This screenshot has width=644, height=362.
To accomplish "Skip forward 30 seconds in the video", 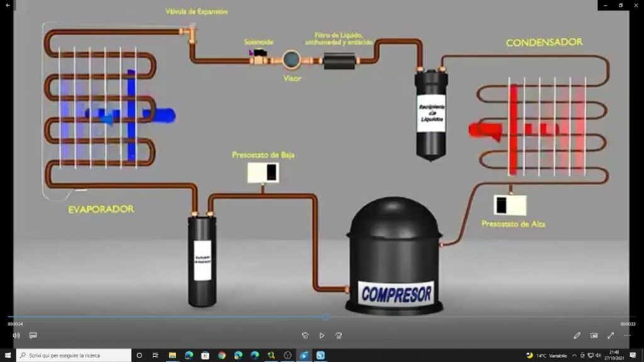I will pos(338,336).
